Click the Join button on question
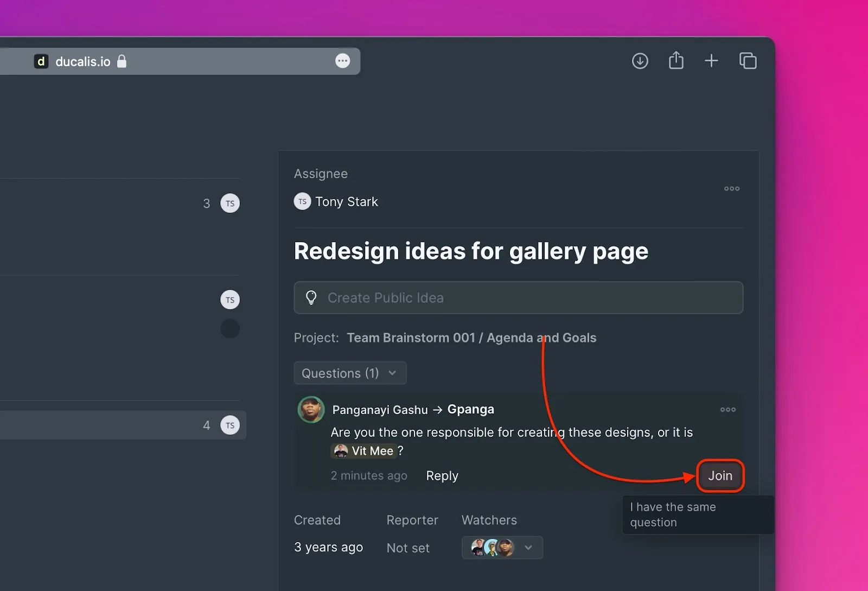Screen dimensions: 868x591 click(x=720, y=476)
